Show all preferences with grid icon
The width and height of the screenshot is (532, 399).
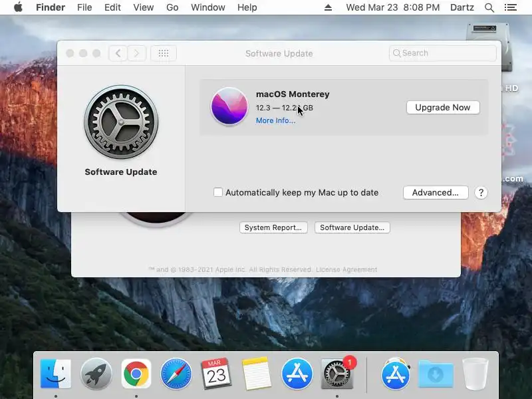164,53
